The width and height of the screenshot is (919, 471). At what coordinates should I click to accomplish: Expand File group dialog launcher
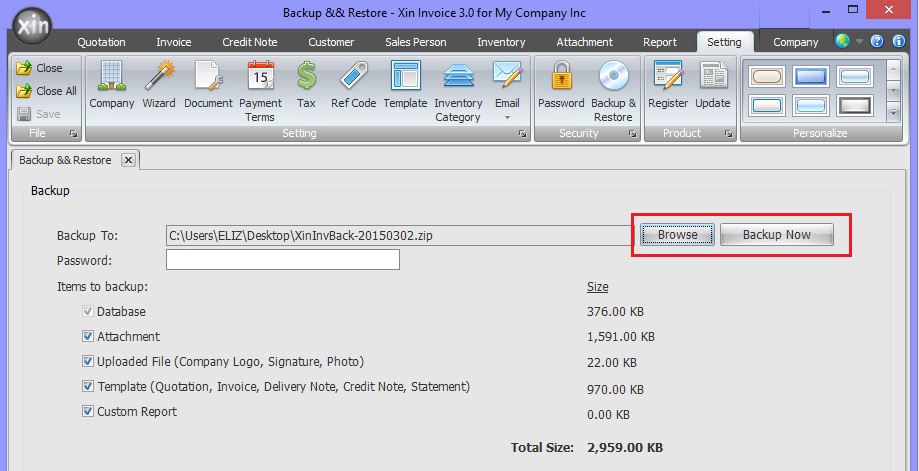(73, 134)
